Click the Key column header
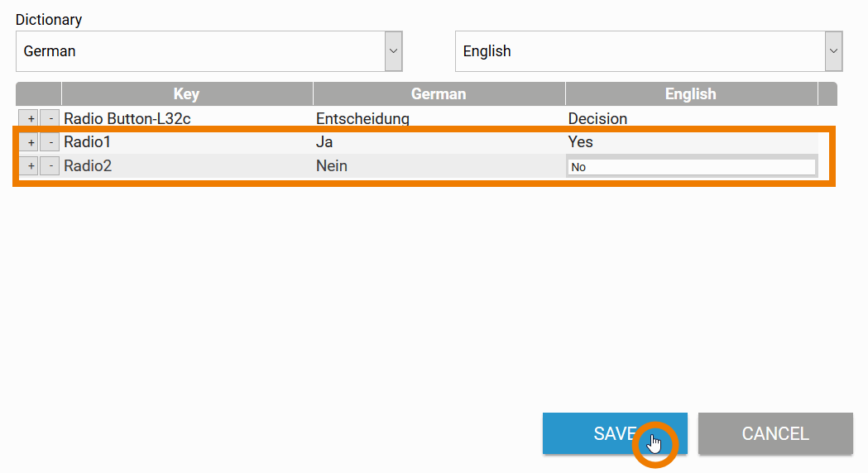The height and width of the screenshot is (473, 868). (x=186, y=94)
